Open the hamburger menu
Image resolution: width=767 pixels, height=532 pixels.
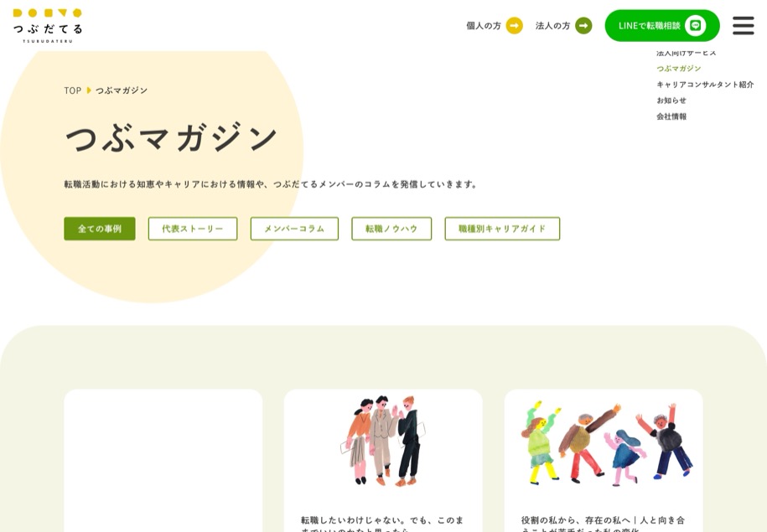743,25
